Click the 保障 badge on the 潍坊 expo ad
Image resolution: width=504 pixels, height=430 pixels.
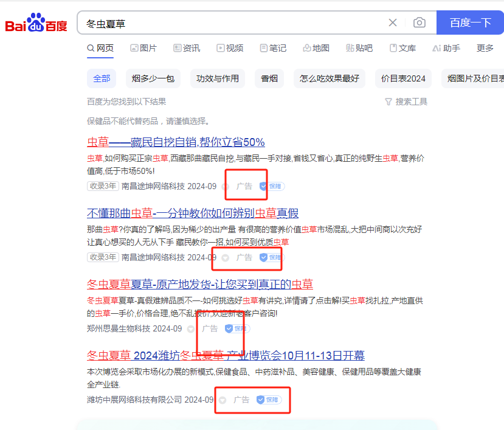pyautogui.click(x=269, y=400)
